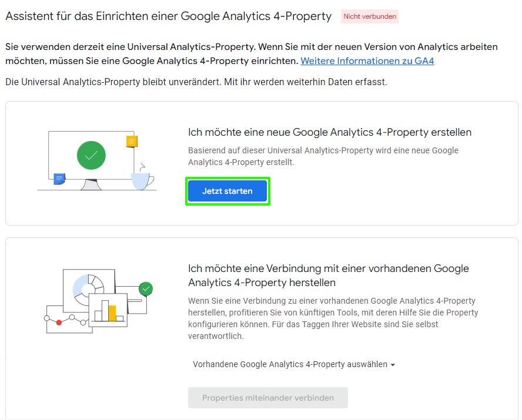522x420 pixels.
Task: Click heading about connecting an existing GA4 property
Action: (328, 275)
